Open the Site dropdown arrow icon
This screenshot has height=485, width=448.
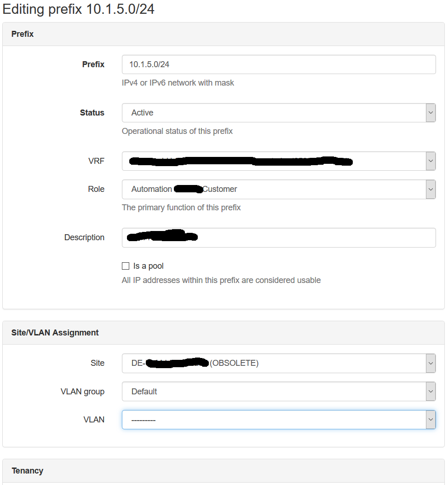(x=431, y=363)
